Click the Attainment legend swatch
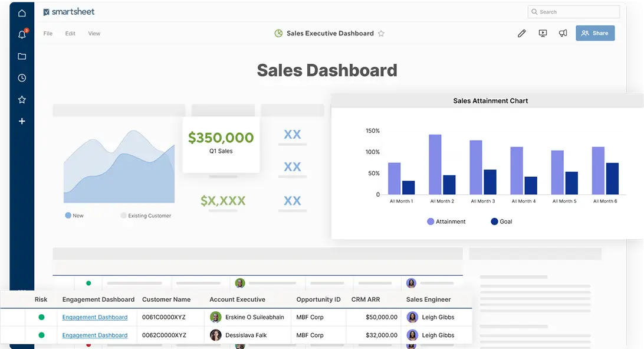The width and height of the screenshot is (644, 349). pyautogui.click(x=431, y=221)
